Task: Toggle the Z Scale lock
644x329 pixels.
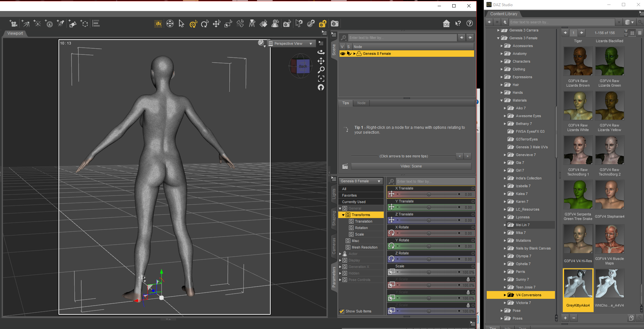Action: (468, 305)
